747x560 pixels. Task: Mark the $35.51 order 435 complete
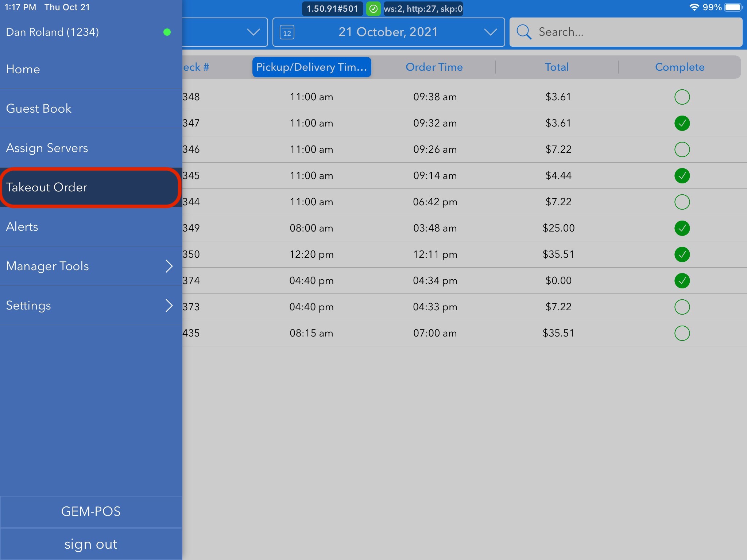tap(682, 333)
